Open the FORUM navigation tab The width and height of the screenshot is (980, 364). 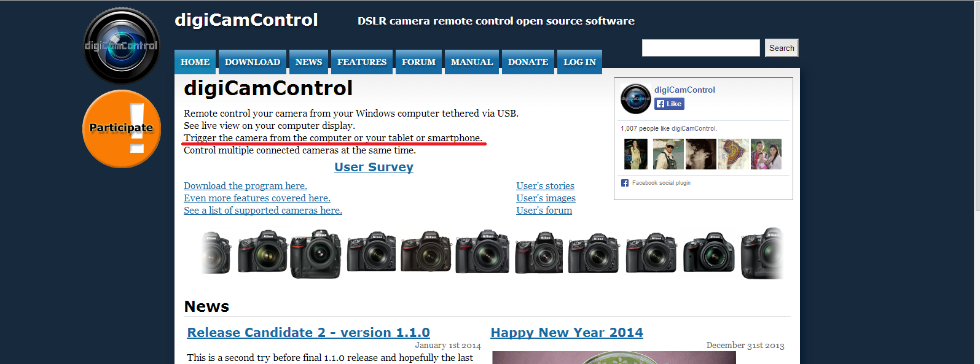click(418, 62)
